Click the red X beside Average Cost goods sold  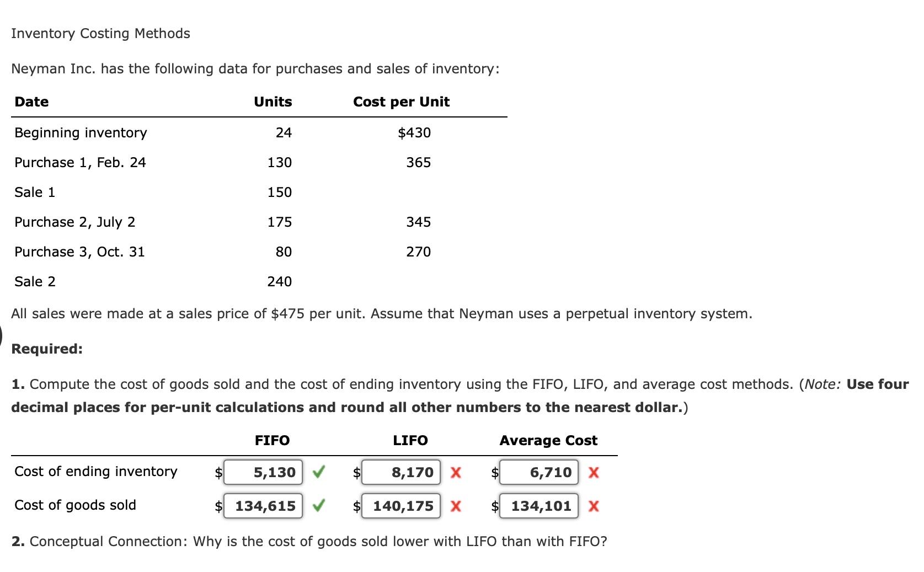(594, 506)
